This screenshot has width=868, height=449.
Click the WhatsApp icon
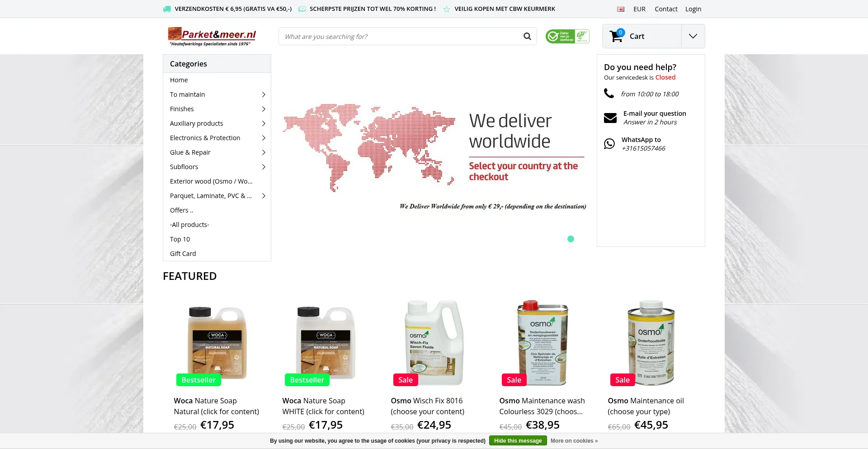(x=609, y=144)
